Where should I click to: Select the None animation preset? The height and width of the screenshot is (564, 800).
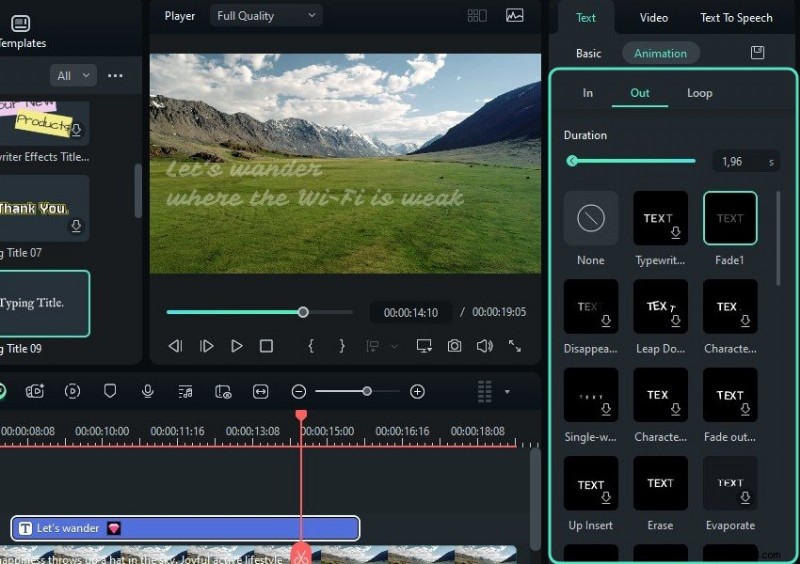click(591, 218)
